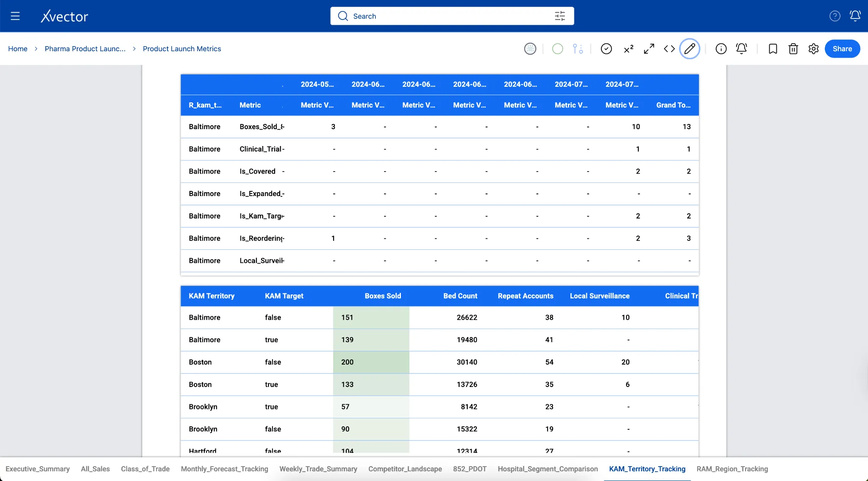The image size is (868, 481).
Task: Open the info circle icon
Action: (721, 49)
